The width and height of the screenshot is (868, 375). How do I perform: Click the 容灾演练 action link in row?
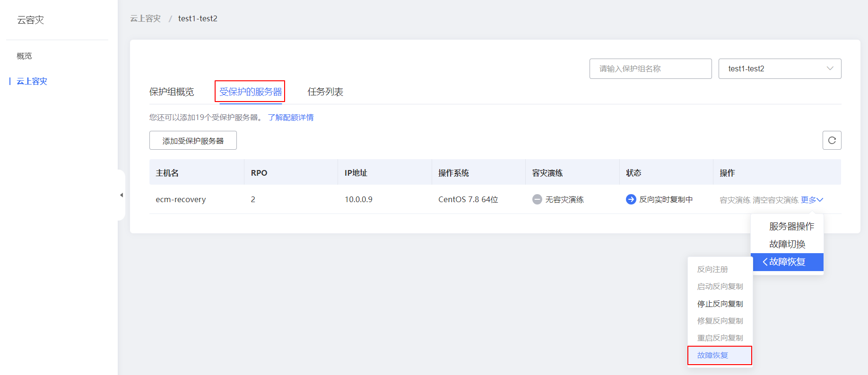coord(735,200)
